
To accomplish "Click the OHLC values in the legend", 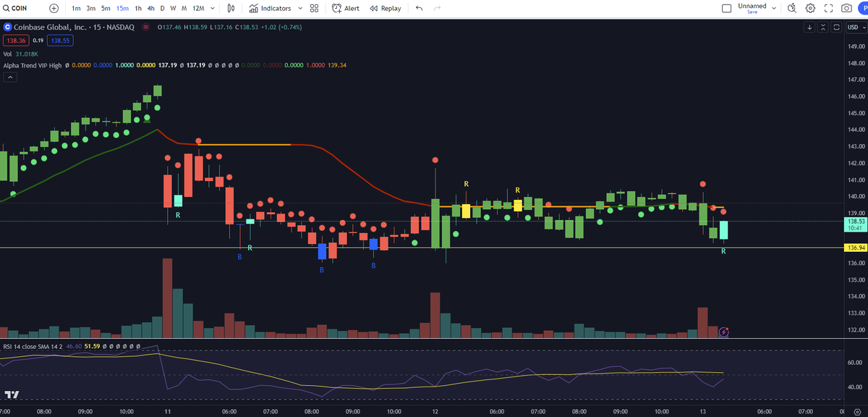I will coord(230,27).
